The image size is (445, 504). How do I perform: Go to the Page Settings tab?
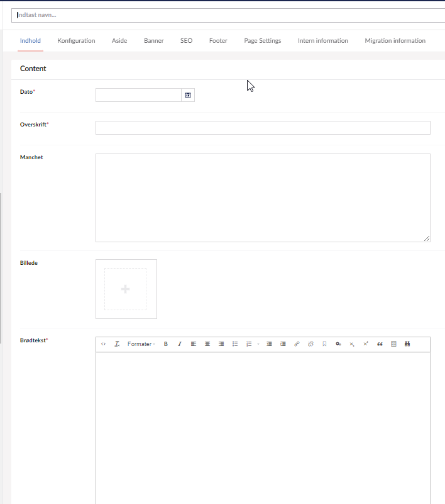(x=263, y=41)
